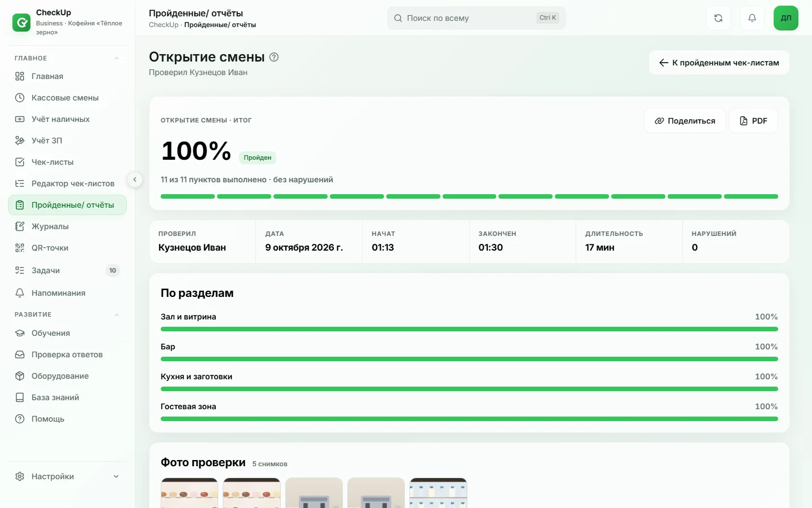Go to Обучения
This screenshot has height=508, width=812.
(x=67, y=333)
